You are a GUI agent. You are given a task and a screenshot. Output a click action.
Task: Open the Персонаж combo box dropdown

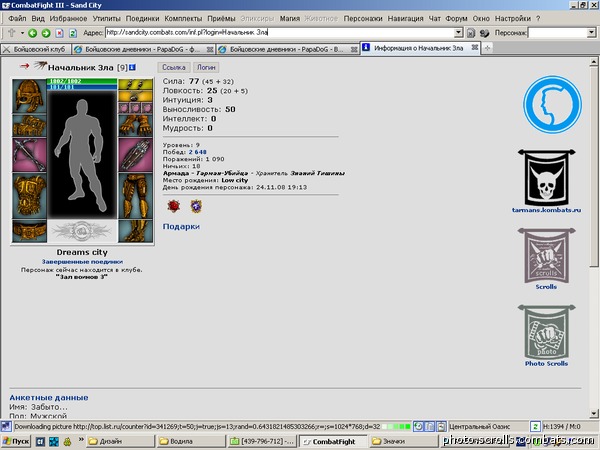[x=592, y=33]
